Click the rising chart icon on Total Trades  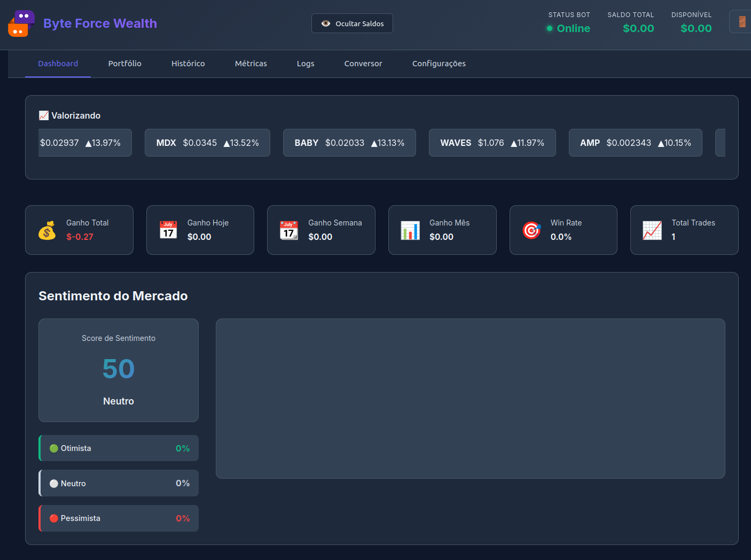pyautogui.click(x=652, y=230)
